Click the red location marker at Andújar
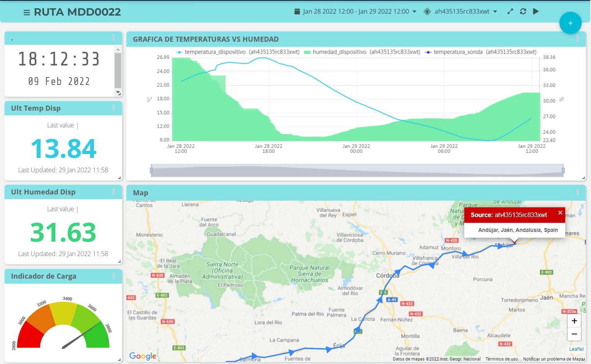Screen dimensions: 591x364 click(x=514, y=241)
